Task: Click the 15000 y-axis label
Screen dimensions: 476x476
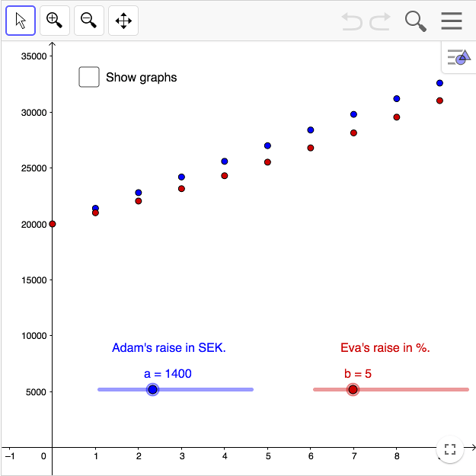Action: [34, 280]
